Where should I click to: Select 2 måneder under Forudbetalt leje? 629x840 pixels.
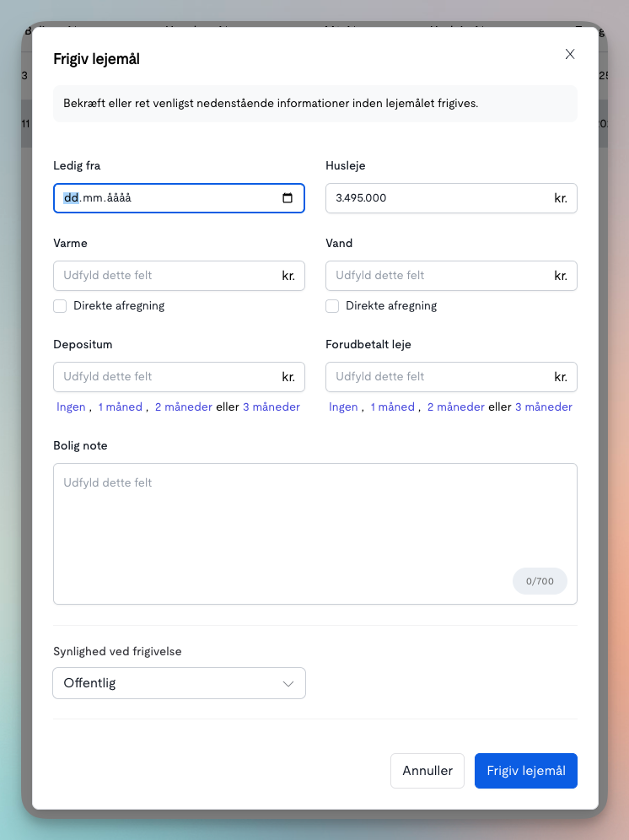pyautogui.click(x=456, y=407)
